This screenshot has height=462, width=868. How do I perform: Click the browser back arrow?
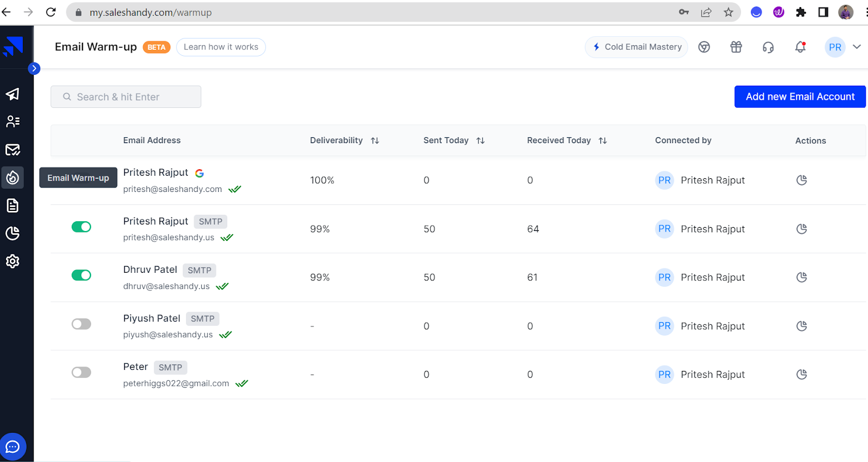coord(7,12)
